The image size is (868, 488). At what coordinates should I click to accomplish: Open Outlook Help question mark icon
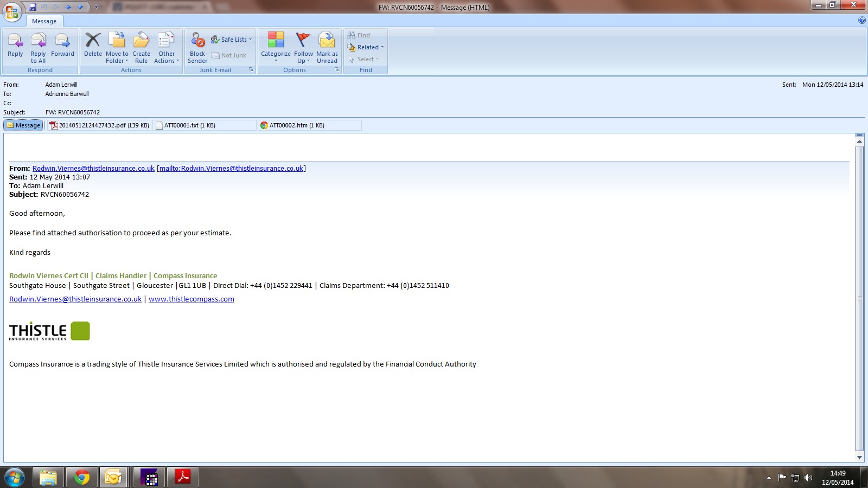(x=862, y=21)
